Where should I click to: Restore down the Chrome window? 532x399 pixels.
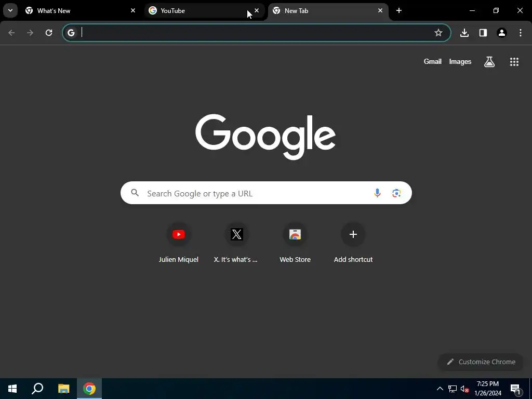496,10
